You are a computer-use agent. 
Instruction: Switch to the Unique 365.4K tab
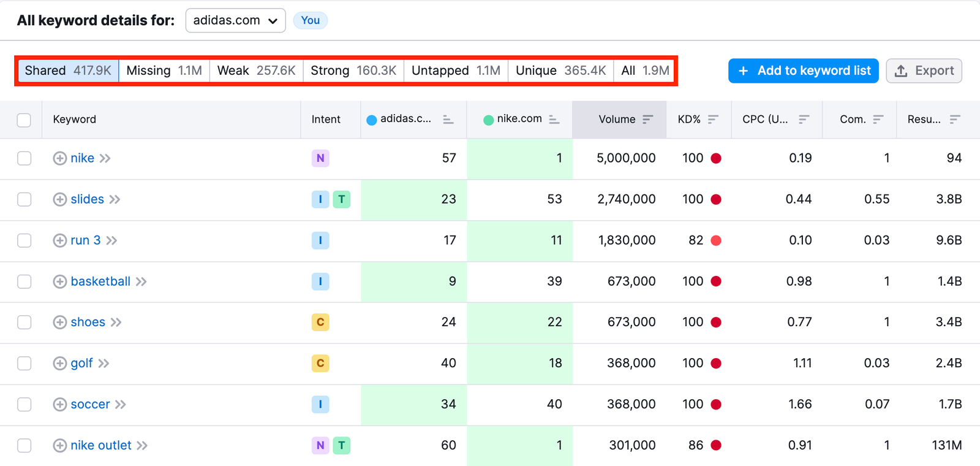(x=561, y=71)
